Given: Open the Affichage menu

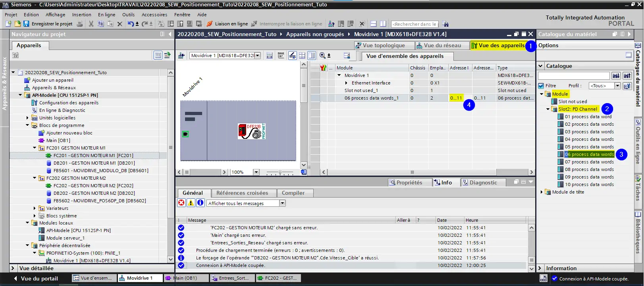Looking at the screenshot, I should click(55, 15).
